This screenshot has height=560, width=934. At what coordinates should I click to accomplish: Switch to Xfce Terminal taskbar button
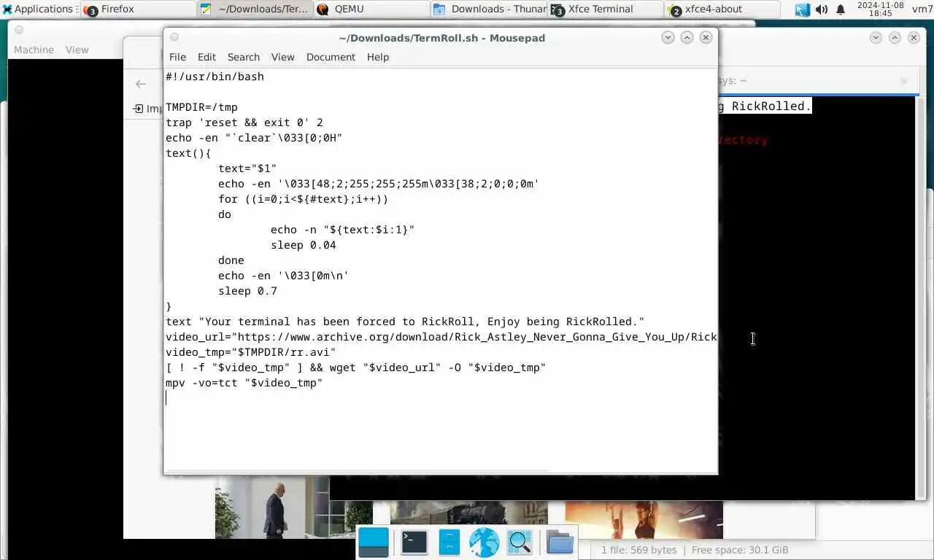(x=604, y=9)
